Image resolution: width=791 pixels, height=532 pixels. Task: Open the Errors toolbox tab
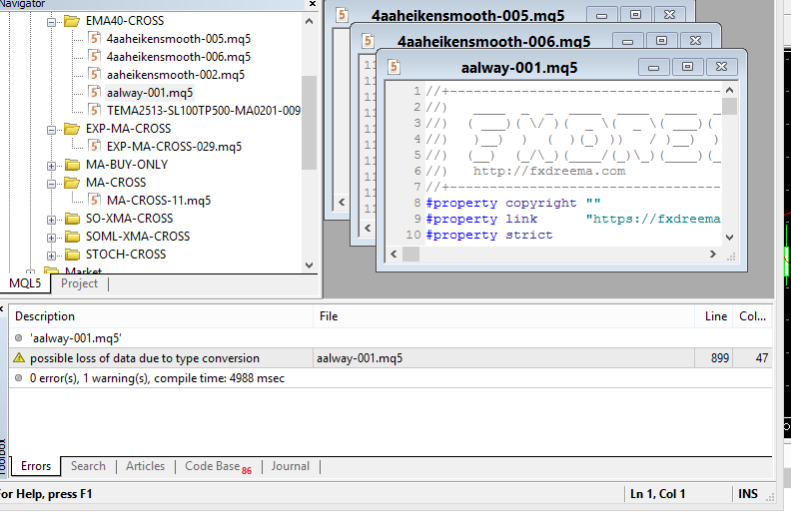(x=36, y=466)
